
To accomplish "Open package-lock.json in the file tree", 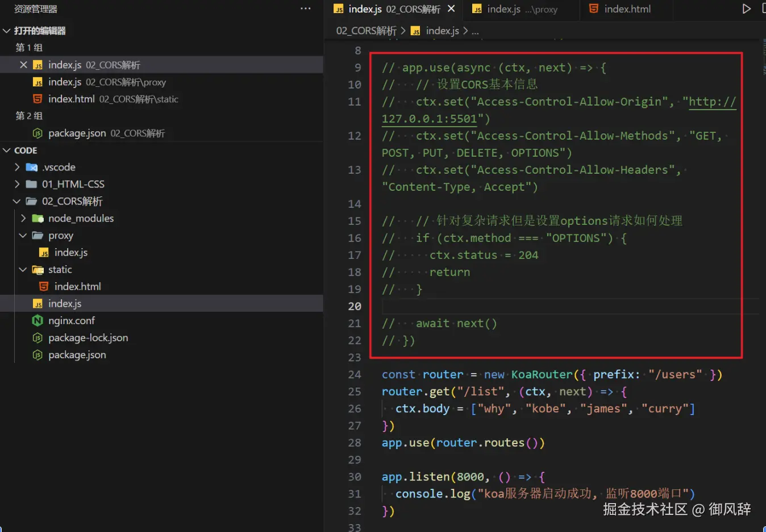I will coord(161,338).
